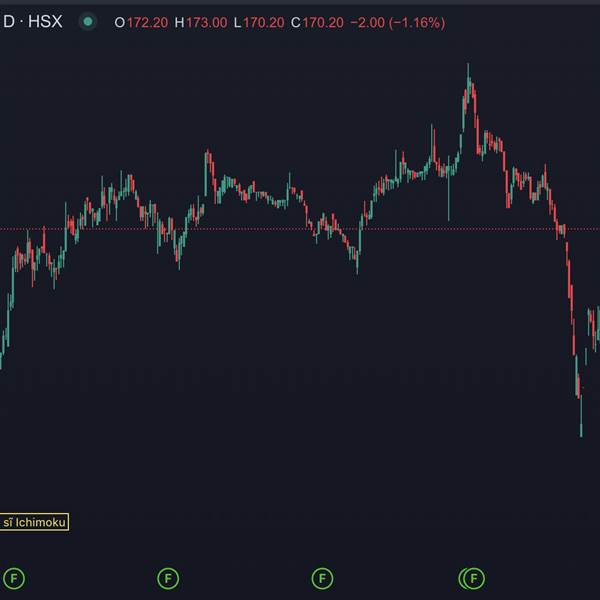Image resolution: width=600 pixels, height=600 pixels.
Task: Open the third F financials marker
Action: tap(322, 578)
